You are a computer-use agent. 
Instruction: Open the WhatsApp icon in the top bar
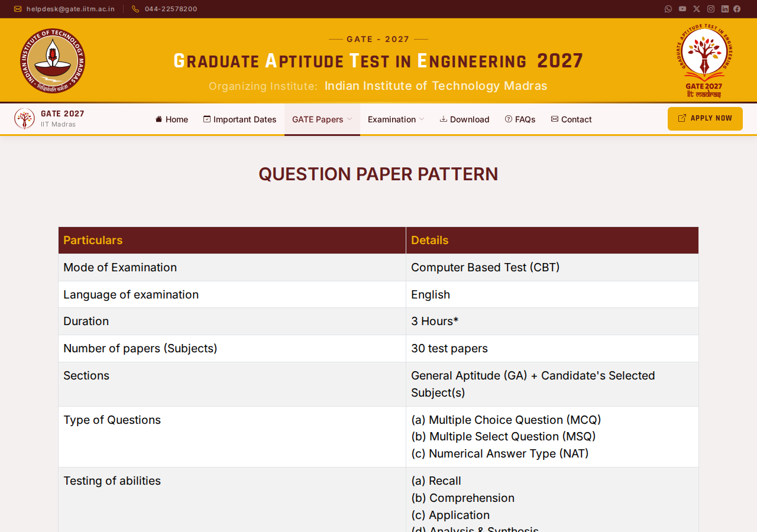[668, 9]
